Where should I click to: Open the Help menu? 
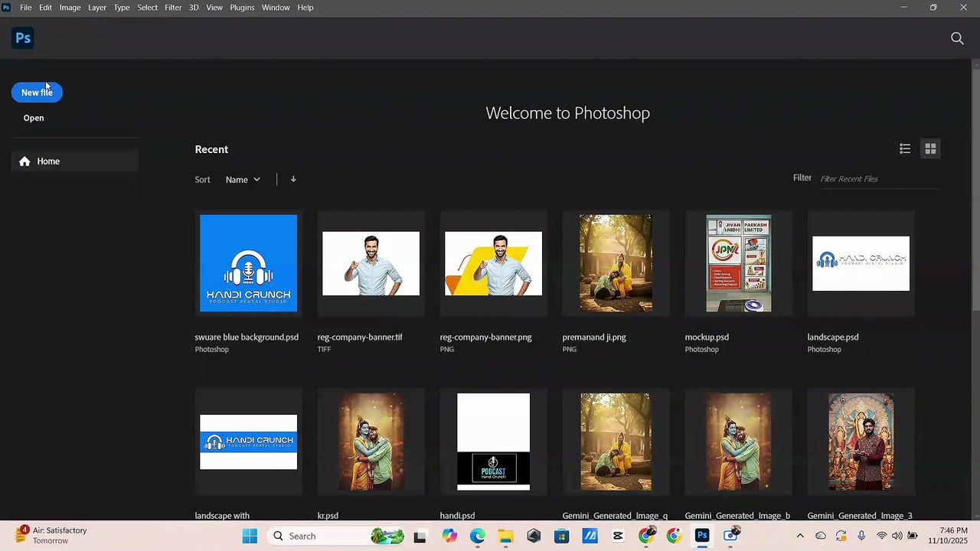(x=305, y=7)
